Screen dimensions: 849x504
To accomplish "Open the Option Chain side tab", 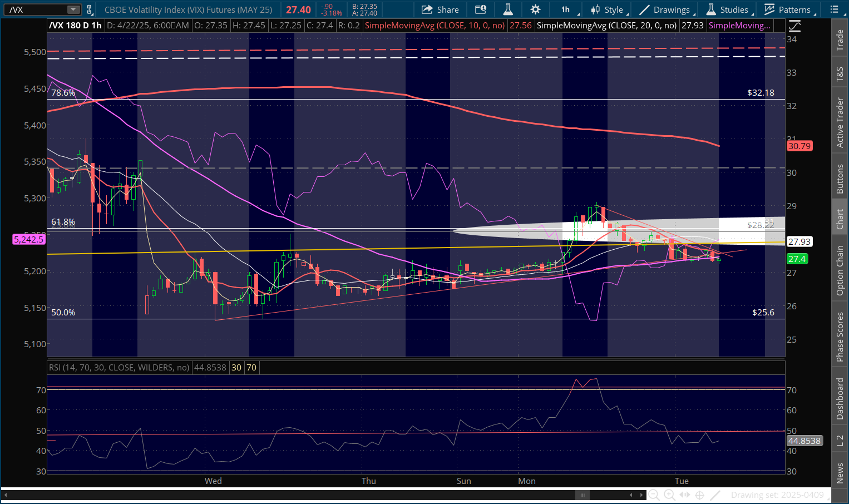I will tap(840, 270).
